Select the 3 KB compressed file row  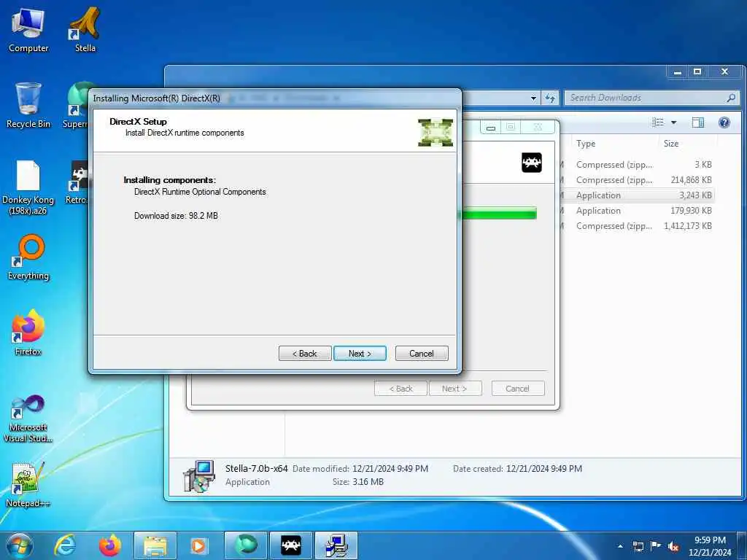pyautogui.click(x=636, y=164)
